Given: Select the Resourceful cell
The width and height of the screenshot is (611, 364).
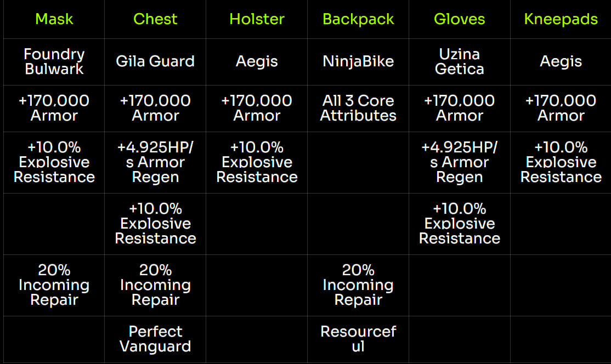Looking at the screenshot, I should tap(358, 339).
